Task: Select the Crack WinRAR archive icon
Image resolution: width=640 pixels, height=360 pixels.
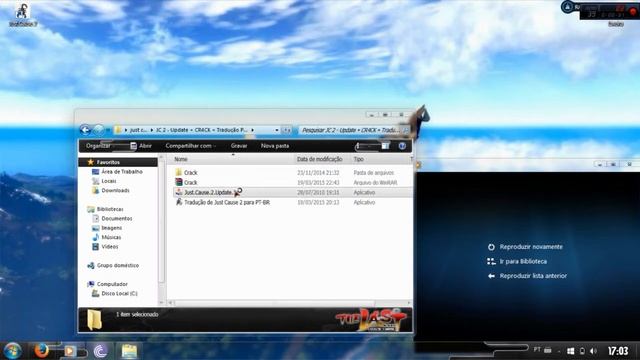Action: pyautogui.click(x=178, y=182)
